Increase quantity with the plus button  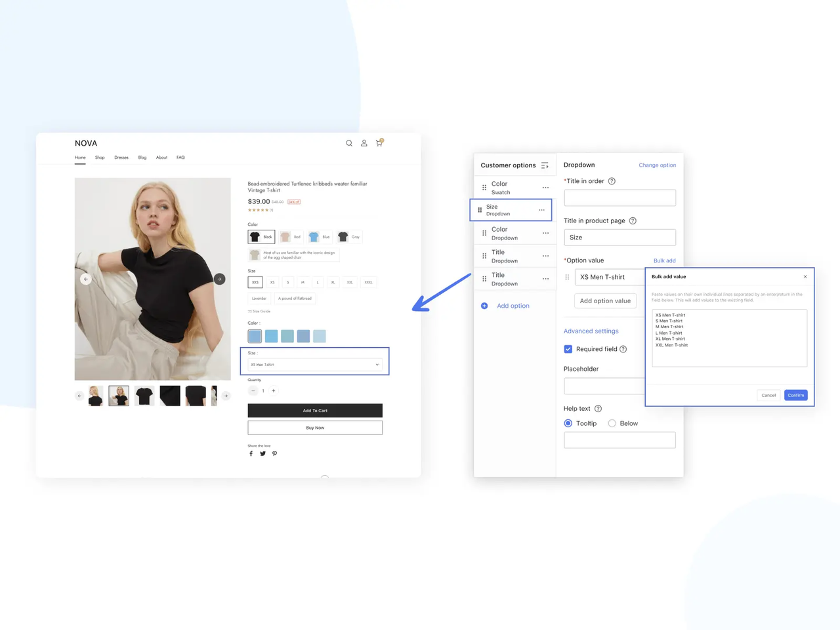click(274, 391)
